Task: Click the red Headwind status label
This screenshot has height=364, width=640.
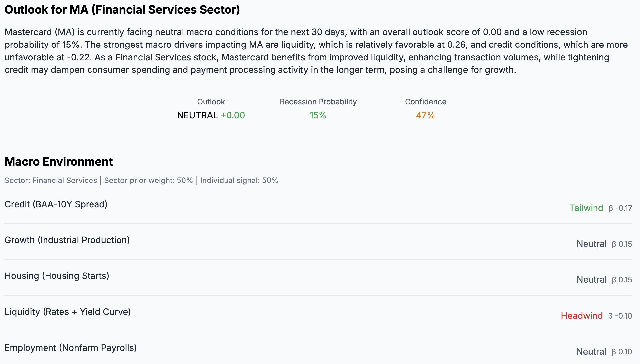Action: [x=582, y=316]
